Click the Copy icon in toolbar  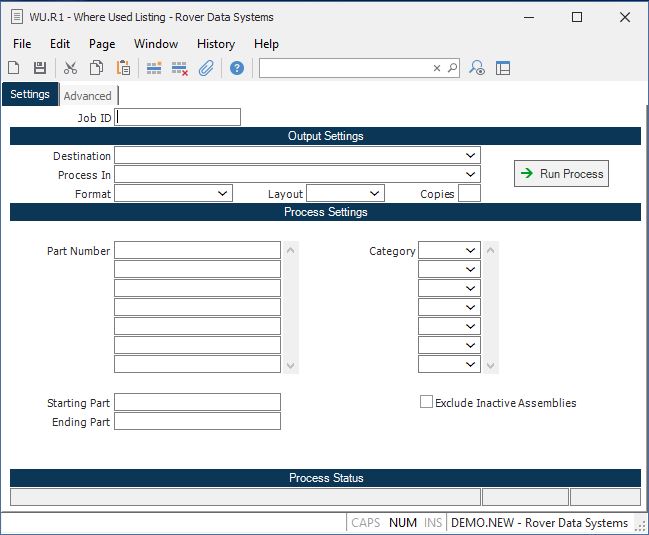(97, 68)
